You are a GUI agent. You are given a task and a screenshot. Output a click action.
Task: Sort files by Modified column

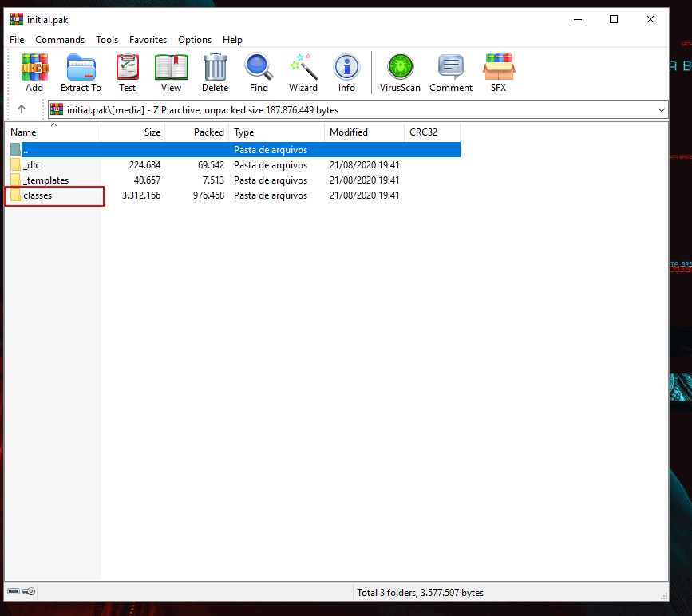(349, 132)
